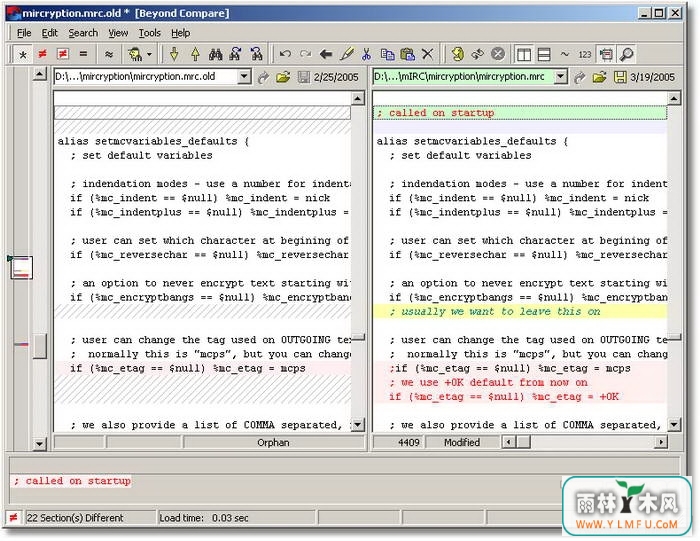Click right pane scroll up arrow
700x541 pixels.
(674, 98)
